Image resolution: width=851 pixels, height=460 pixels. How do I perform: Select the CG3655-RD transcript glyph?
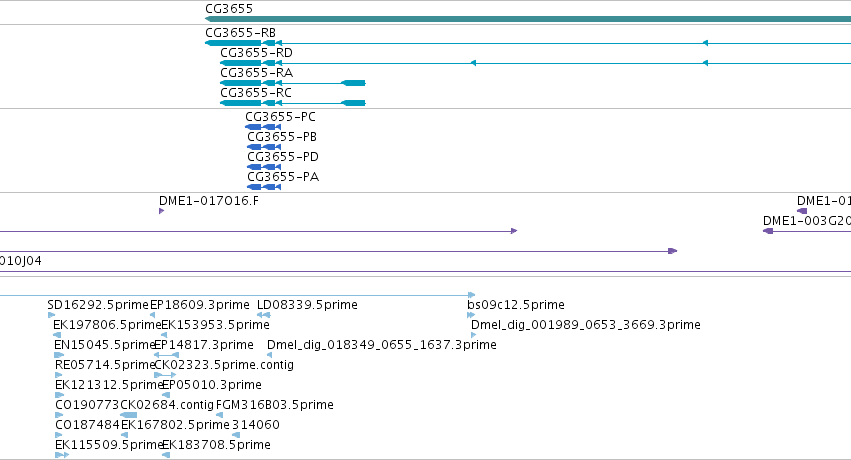[535, 63]
